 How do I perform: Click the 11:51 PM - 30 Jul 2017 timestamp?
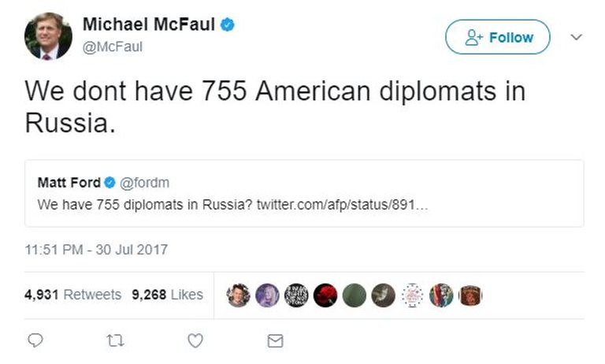96,250
